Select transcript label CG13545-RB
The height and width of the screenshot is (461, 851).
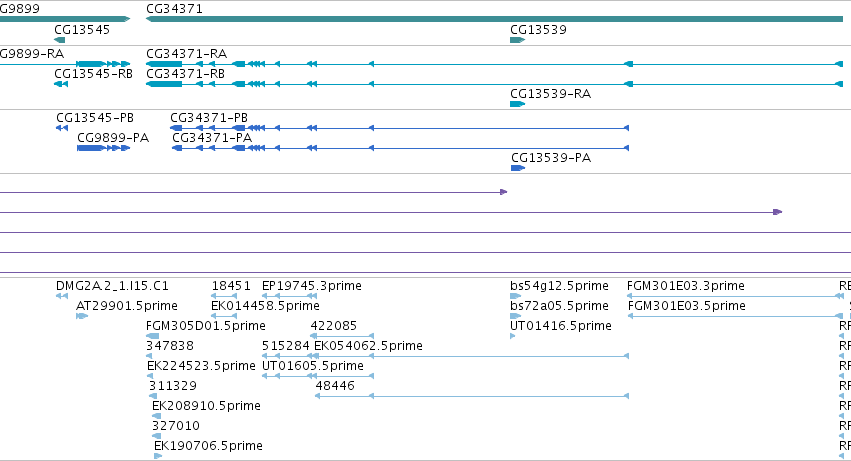[x=93, y=73]
